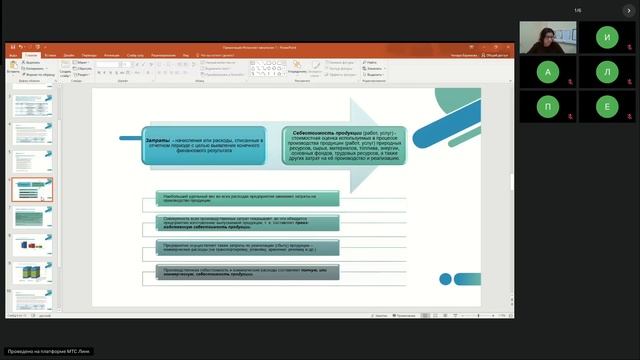Reset slide layout with Сбросить
This screenshot has width=640, height=360.
point(82,69)
